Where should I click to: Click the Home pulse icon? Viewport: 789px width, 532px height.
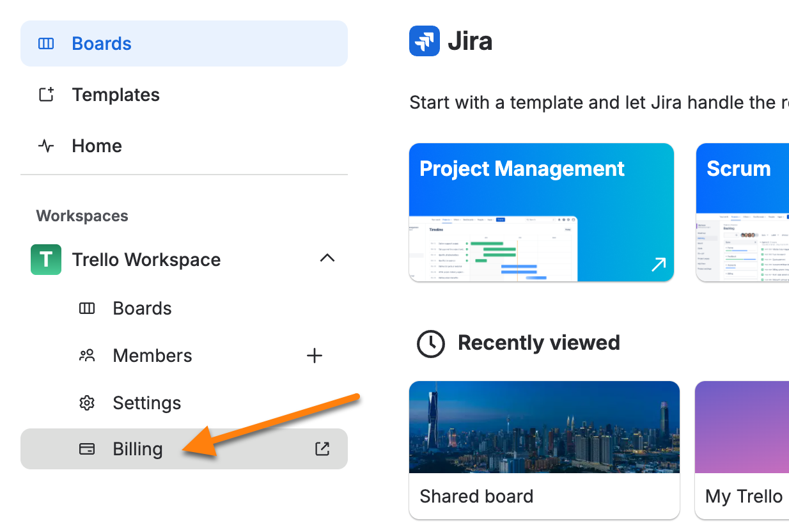click(x=46, y=146)
